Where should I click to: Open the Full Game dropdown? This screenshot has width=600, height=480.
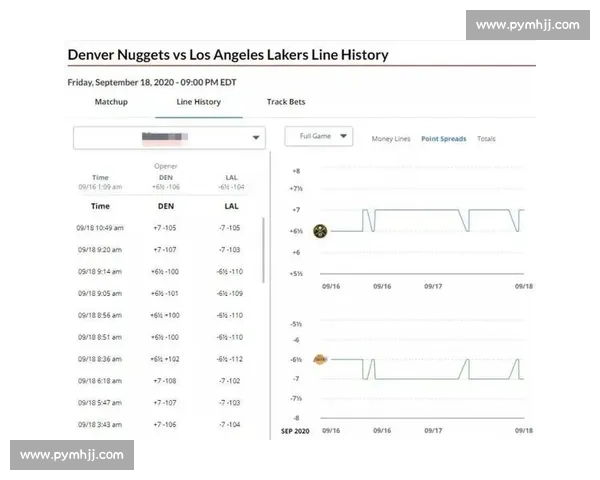point(319,136)
